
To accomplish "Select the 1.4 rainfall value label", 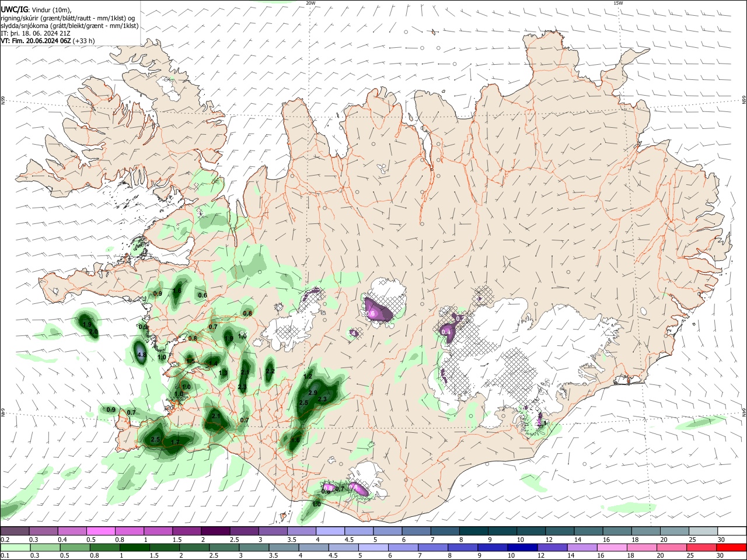I will click(213, 363).
